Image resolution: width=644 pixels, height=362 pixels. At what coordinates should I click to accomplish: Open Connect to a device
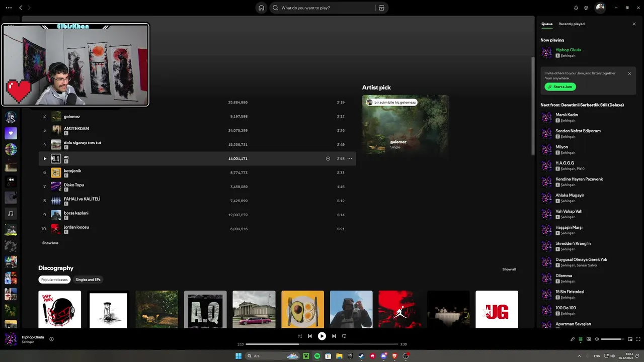pyautogui.click(x=589, y=339)
